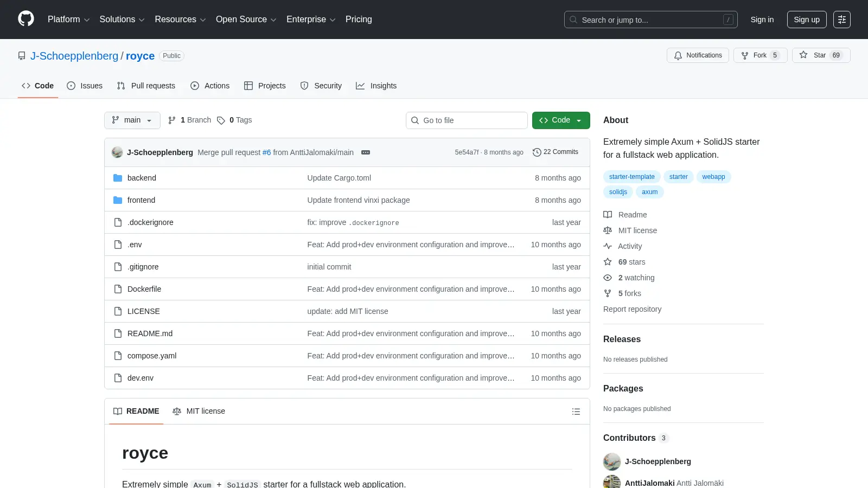Switch to the Security tab
Screen dimensions: 868x488
pos(321,86)
